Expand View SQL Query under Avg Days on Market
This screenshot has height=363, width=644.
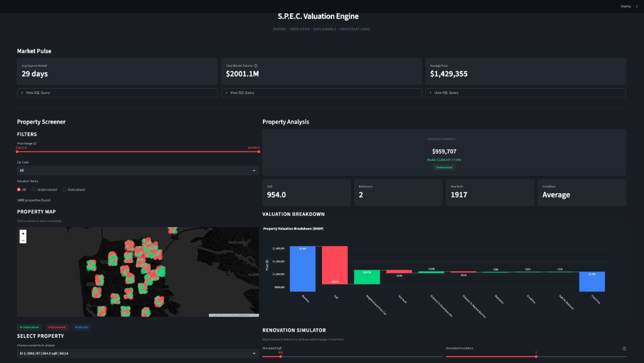click(117, 92)
